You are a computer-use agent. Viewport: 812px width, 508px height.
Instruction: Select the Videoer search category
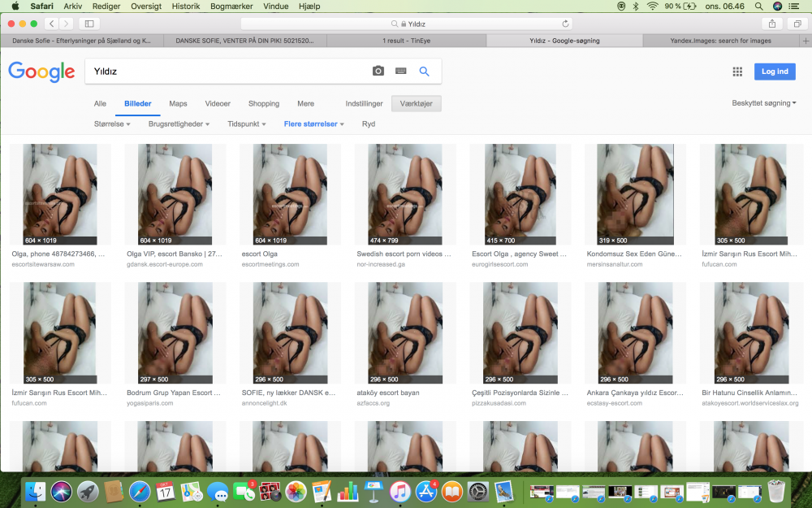pos(218,104)
